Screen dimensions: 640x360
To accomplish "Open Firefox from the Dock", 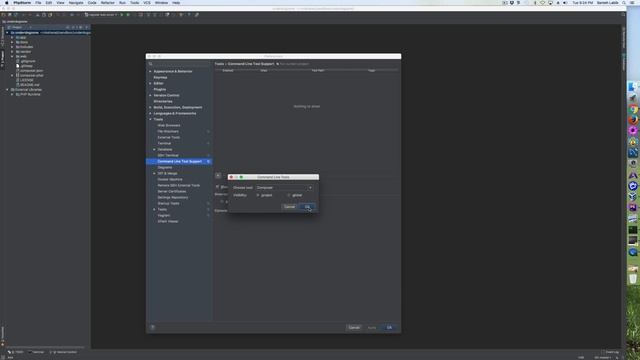I will click(x=633, y=120).
